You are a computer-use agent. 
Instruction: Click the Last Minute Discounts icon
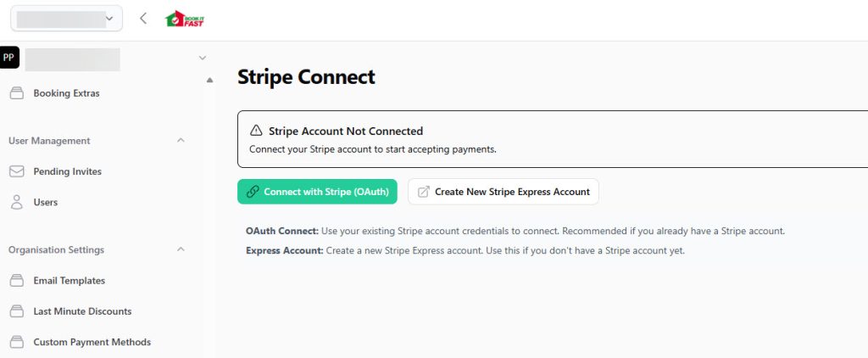pyautogui.click(x=16, y=311)
